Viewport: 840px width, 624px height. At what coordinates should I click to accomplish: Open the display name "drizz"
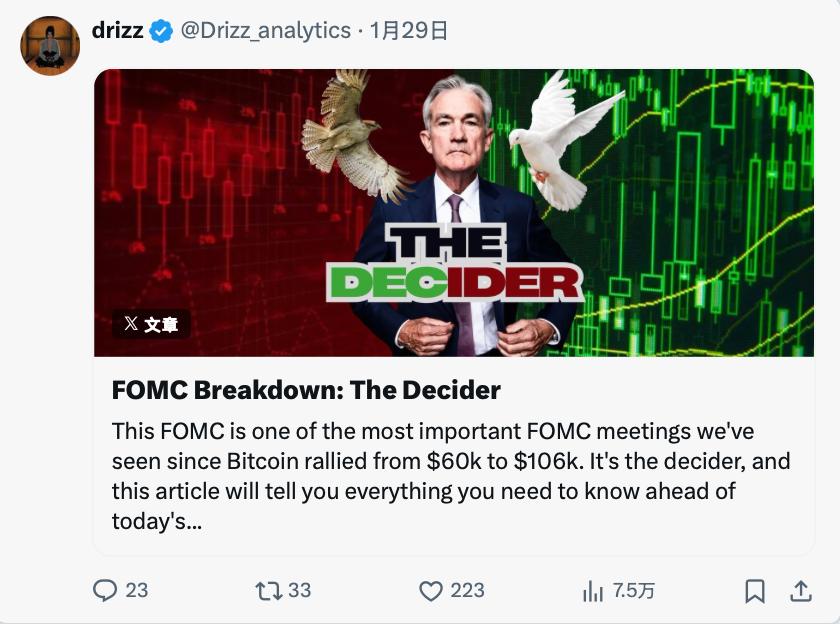coord(118,31)
